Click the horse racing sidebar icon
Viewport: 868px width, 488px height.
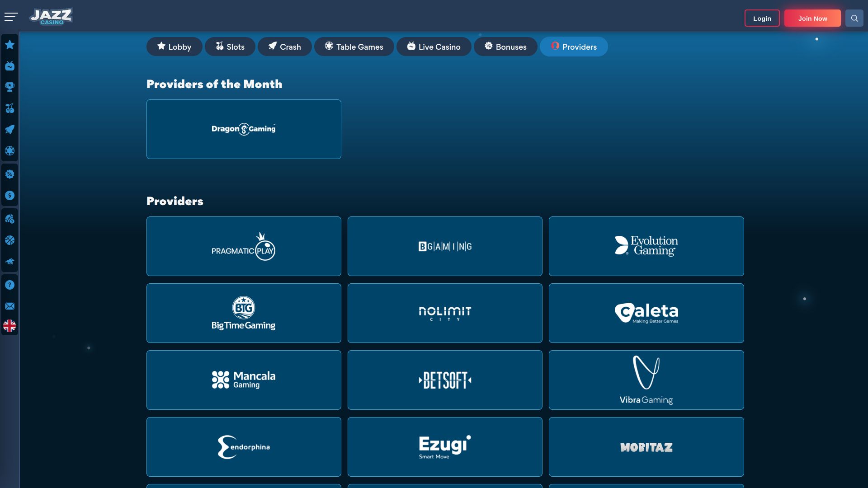click(9, 262)
